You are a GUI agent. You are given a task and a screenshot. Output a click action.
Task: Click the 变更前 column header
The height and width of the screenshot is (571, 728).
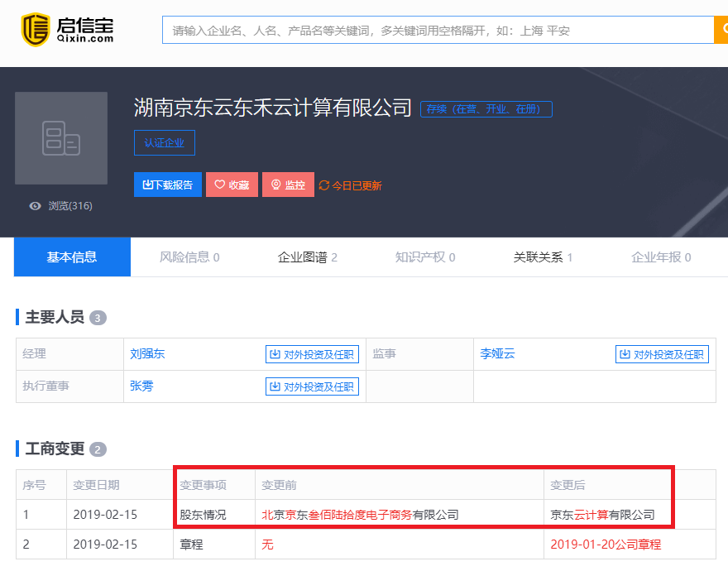pyautogui.click(x=279, y=485)
